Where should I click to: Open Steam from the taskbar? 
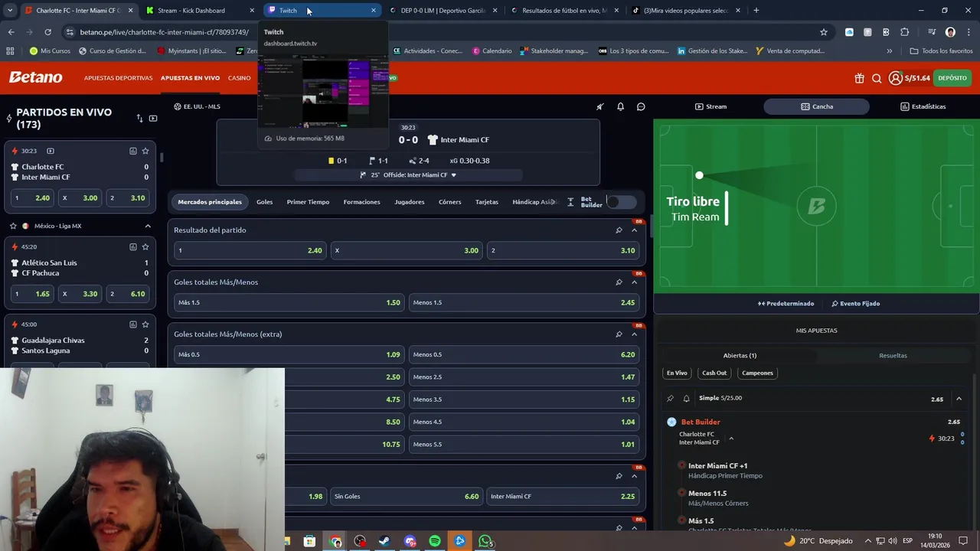coord(384,541)
